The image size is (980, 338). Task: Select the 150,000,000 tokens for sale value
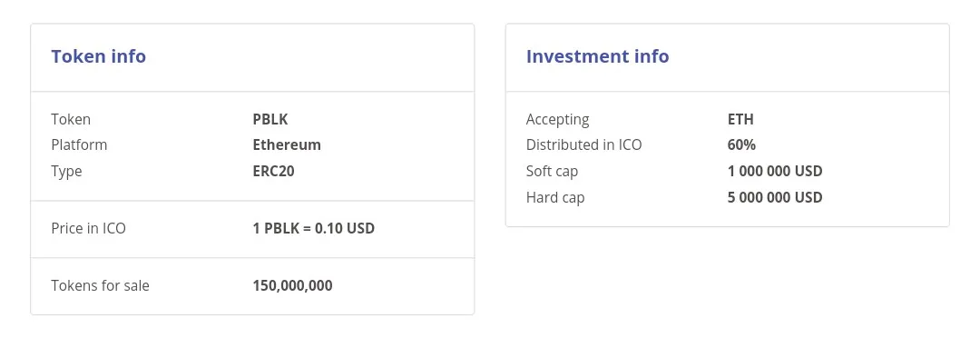coord(292,286)
